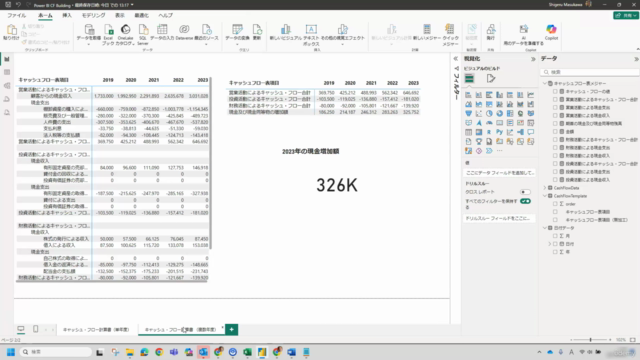Select the R script visual icon
640x360 pixels.
[489, 132]
